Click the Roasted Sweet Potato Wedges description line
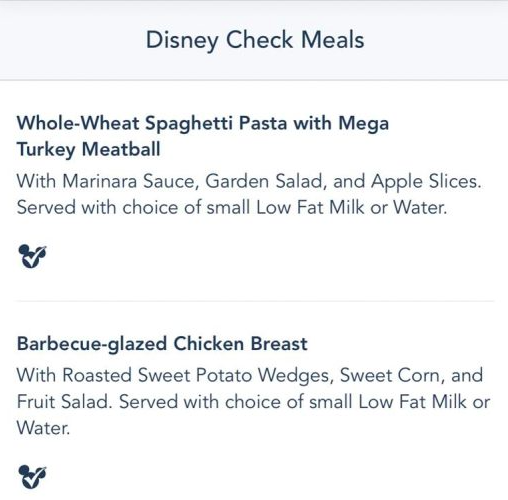508x500 pixels. [x=250, y=376]
